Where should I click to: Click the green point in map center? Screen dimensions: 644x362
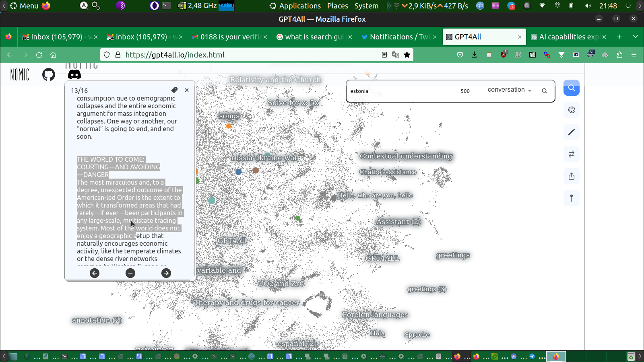[x=297, y=218]
